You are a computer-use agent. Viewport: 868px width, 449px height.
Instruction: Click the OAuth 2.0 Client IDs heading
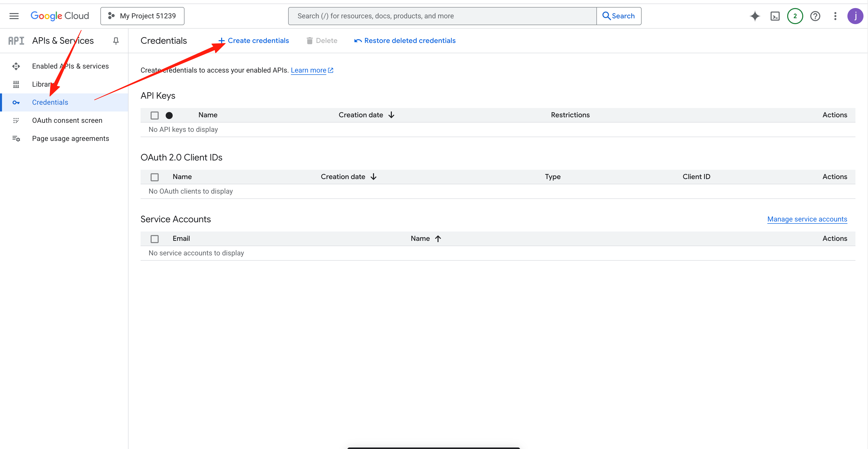coord(181,157)
